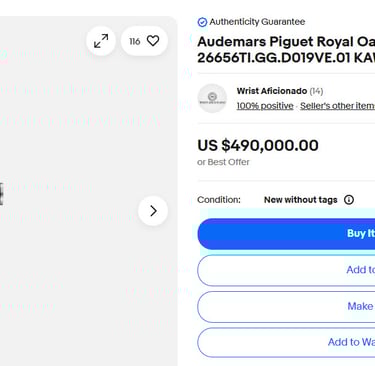375x366 pixels.
Task: Open the seller's (14) feedback count
Action: point(316,91)
